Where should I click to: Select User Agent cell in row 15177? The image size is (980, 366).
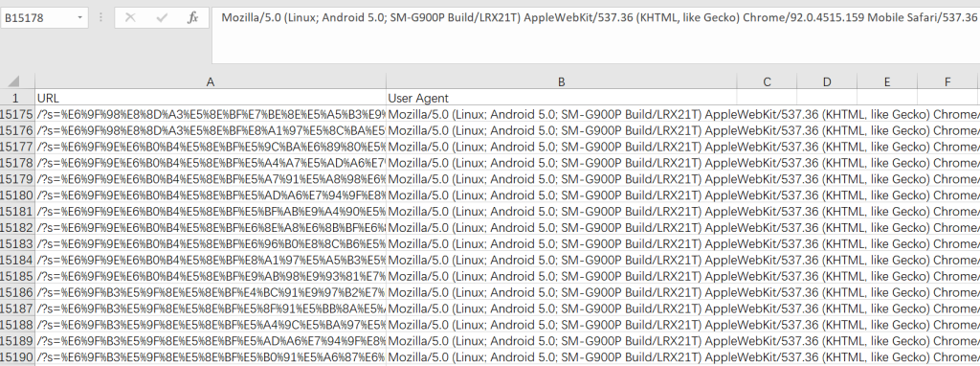point(561,147)
